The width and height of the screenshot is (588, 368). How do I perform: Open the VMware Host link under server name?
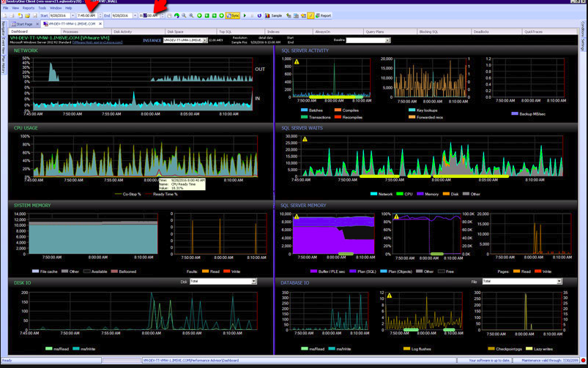click(97, 42)
